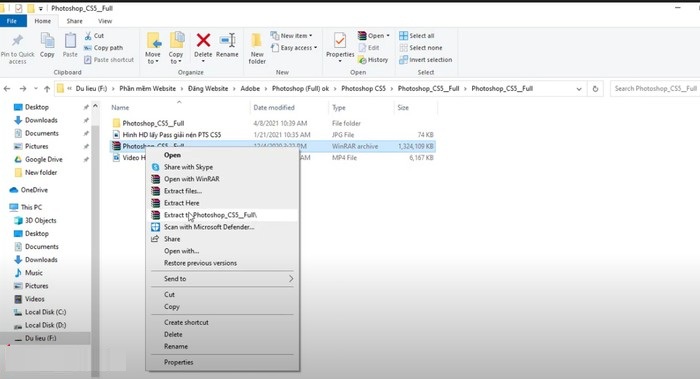700x379 pixels.
Task: Choose Share in the context menu
Action: [172, 239]
